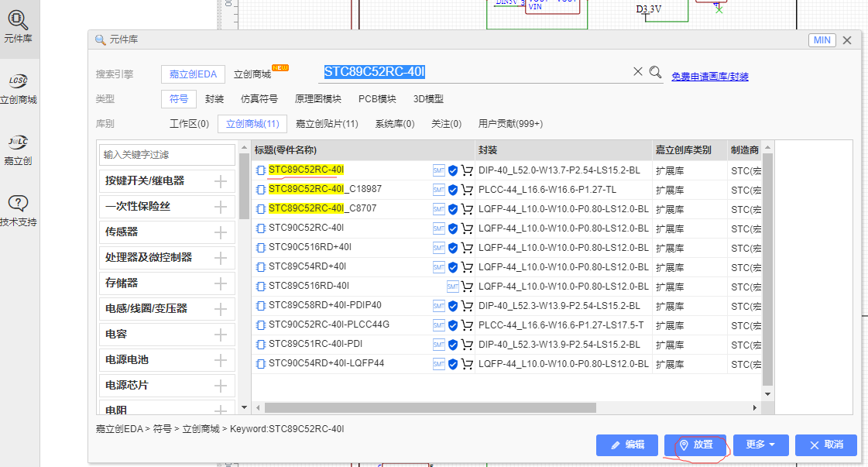
Task: Click the 取消 cancel button
Action: tap(826, 445)
